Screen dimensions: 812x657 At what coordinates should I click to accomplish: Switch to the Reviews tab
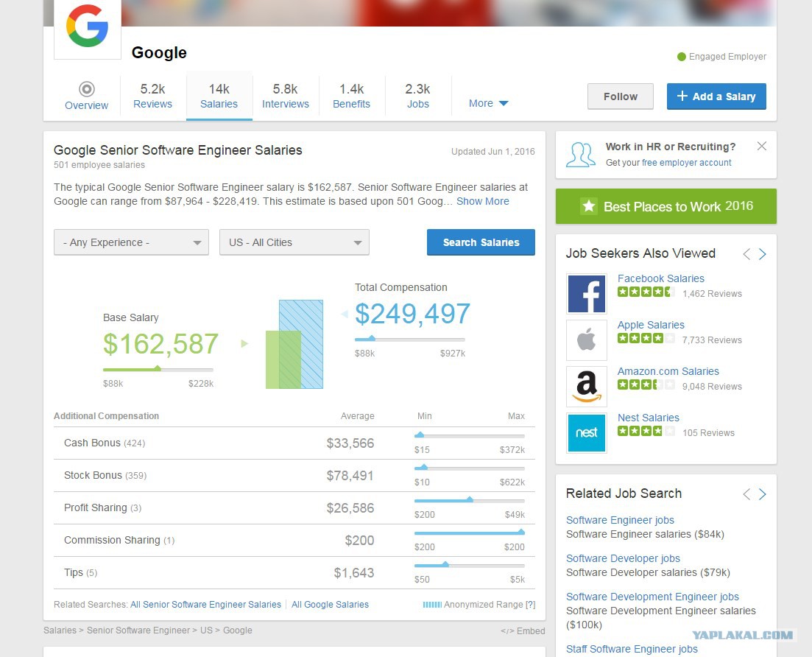click(x=153, y=96)
